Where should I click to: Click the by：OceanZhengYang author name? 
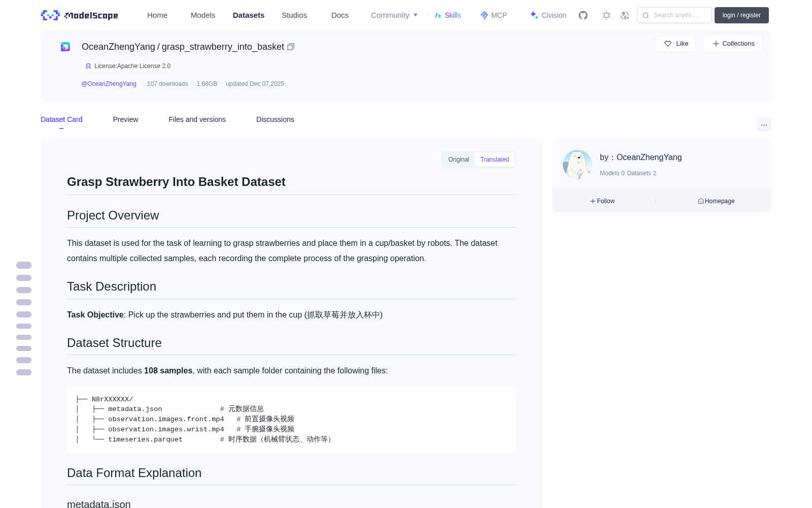tap(641, 157)
